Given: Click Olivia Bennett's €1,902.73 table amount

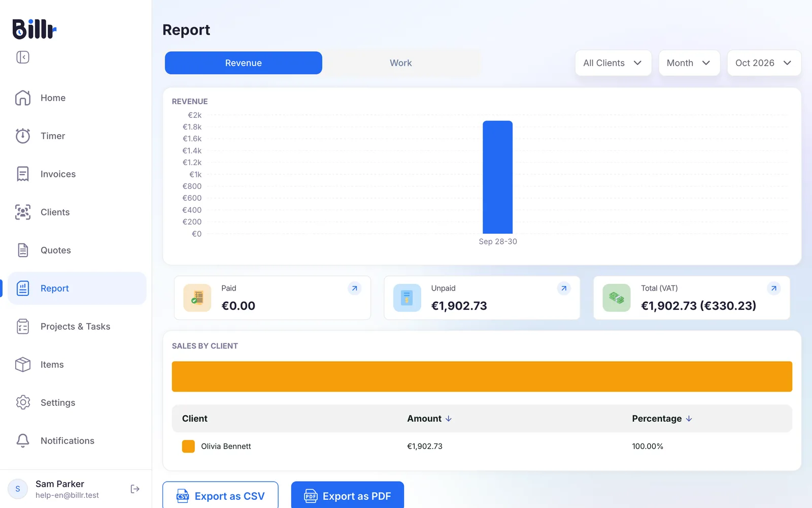Looking at the screenshot, I should pyautogui.click(x=425, y=447).
